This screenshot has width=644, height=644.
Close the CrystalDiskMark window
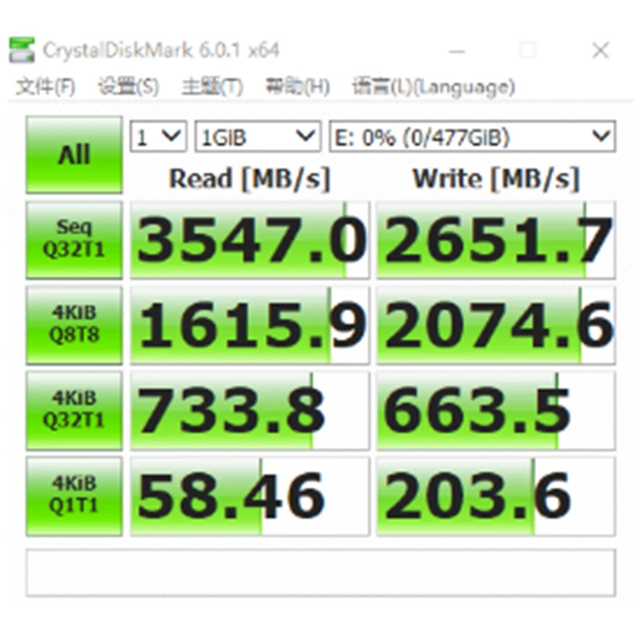(x=601, y=51)
